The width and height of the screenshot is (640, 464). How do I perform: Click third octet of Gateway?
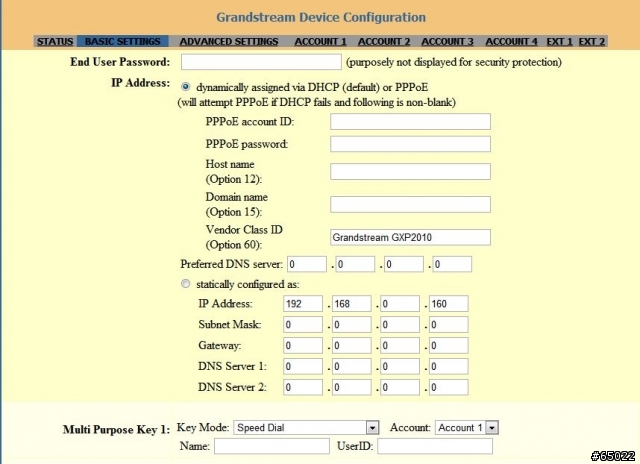coord(400,346)
